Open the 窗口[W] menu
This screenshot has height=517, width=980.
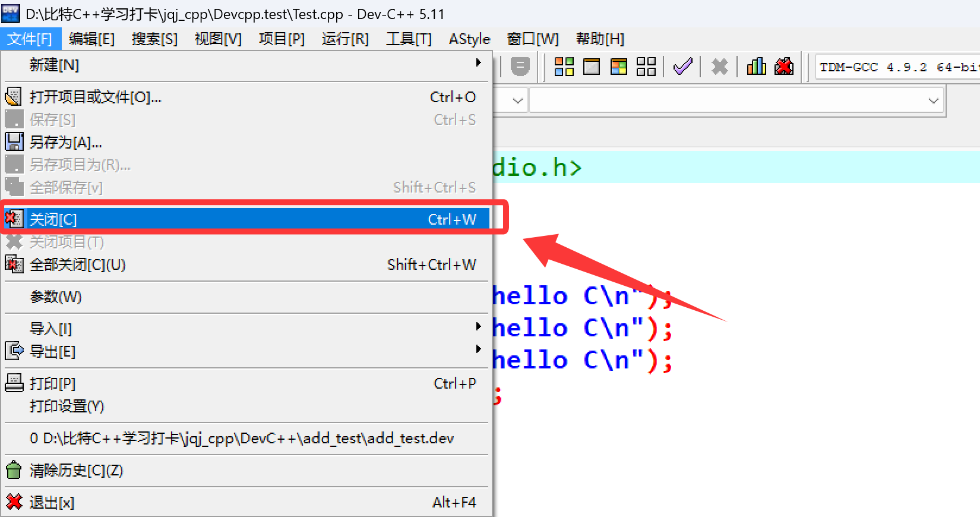pos(533,39)
